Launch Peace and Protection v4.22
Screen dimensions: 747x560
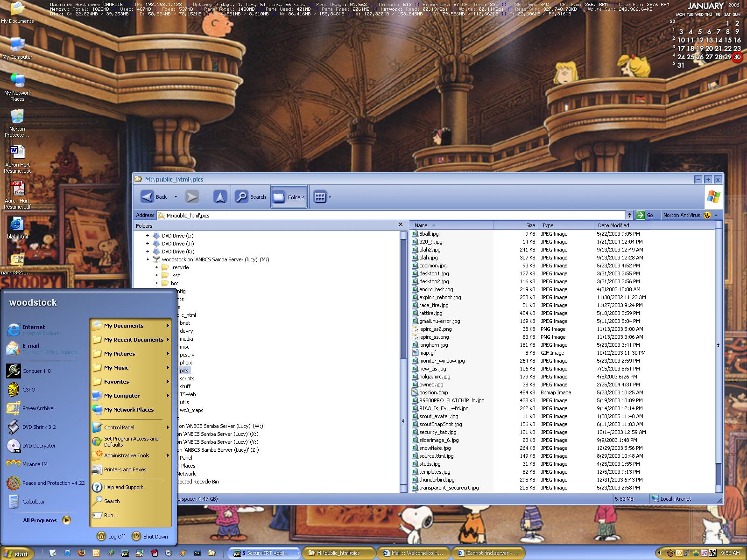pos(46,483)
